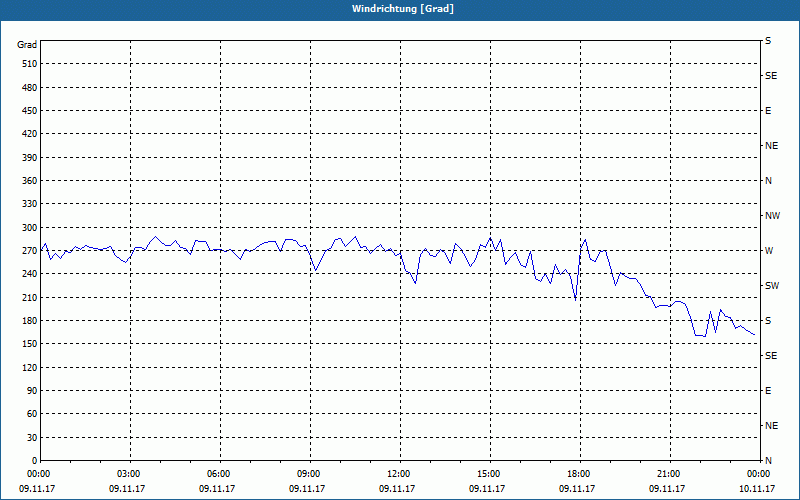The width and height of the screenshot is (800, 500).
Task: Select the 09.11.17 date under the first 00:00
Action: [x=37, y=489]
